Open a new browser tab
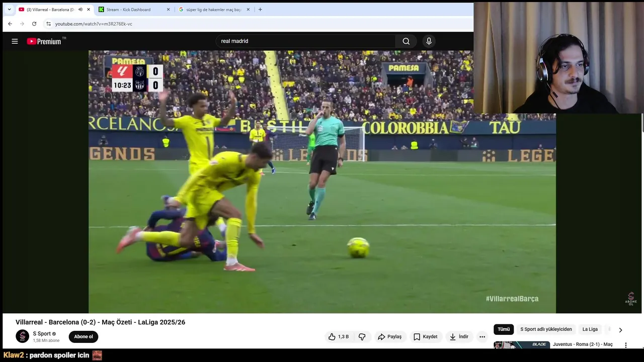The image size is (644, 362). click(x=260, y=10)
